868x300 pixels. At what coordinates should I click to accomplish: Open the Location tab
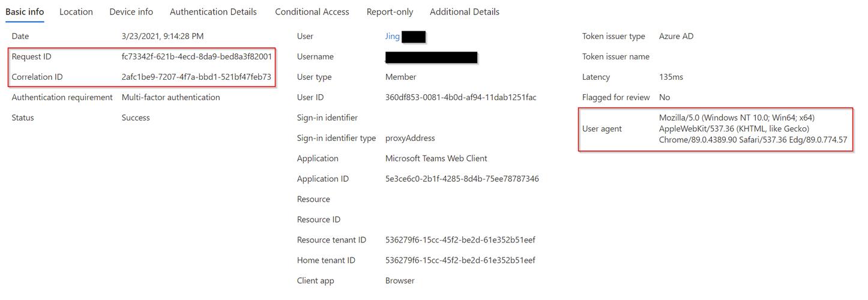tap(76, 12)
